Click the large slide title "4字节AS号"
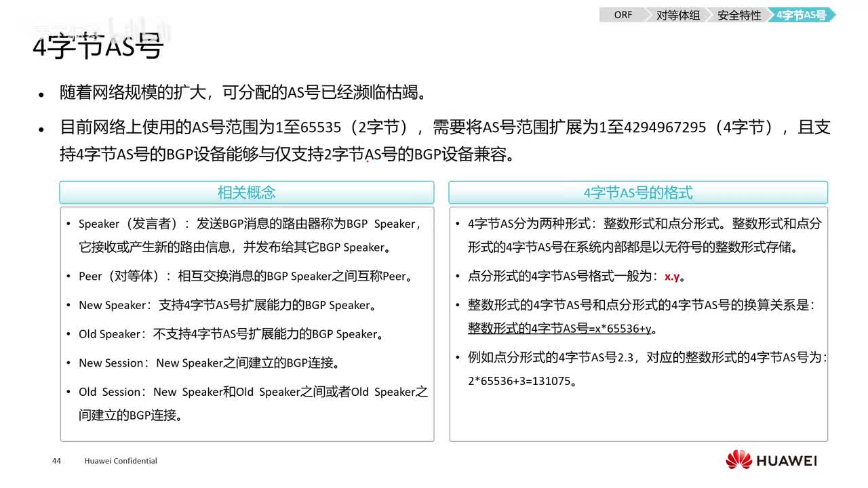The image size is (868, 488). coord(98,47)
